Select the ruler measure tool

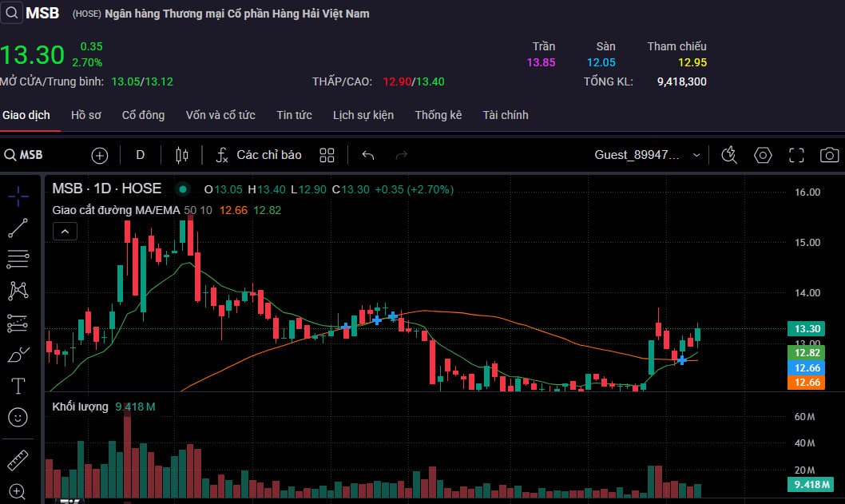coord(18,461)
